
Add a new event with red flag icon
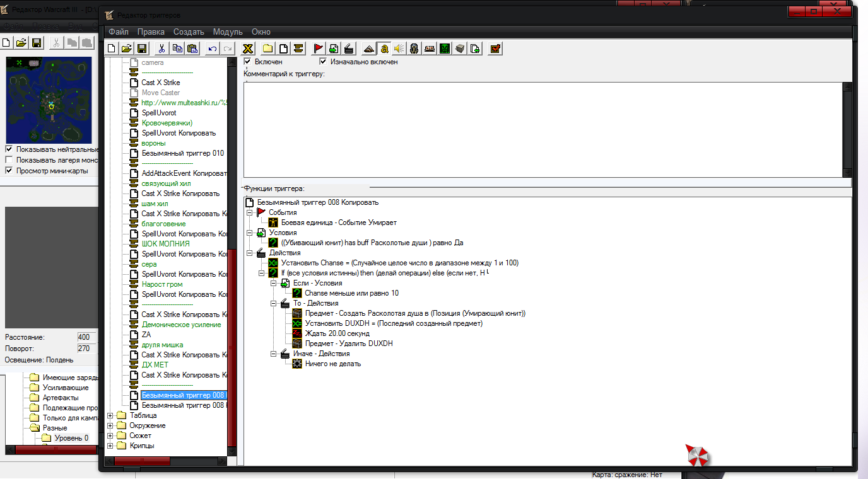[x=319, y=49]
